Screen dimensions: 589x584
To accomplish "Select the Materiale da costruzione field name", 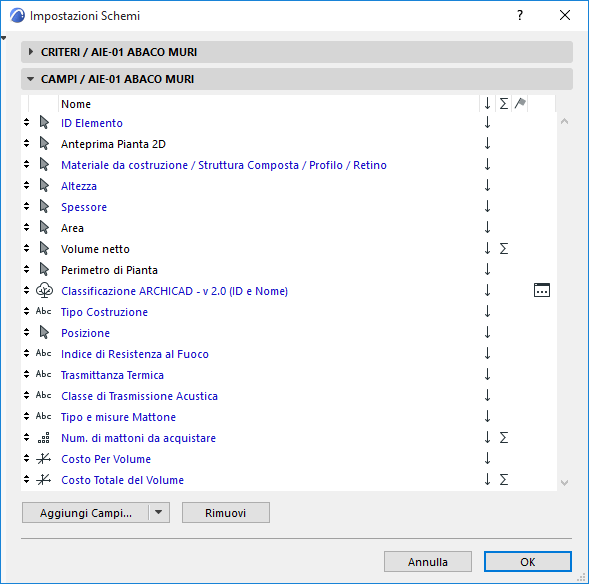I will [224, 165].
